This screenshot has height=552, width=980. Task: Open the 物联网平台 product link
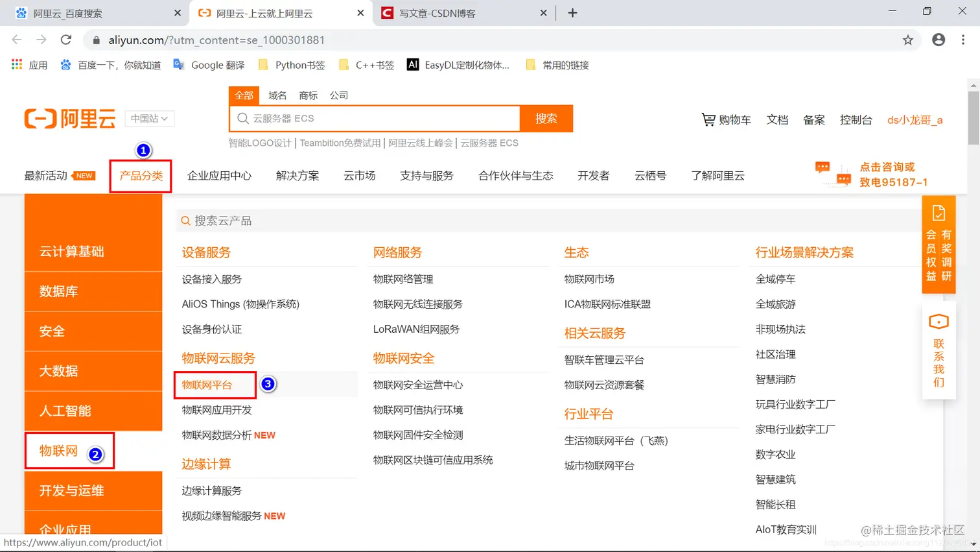tap(207, 385)
